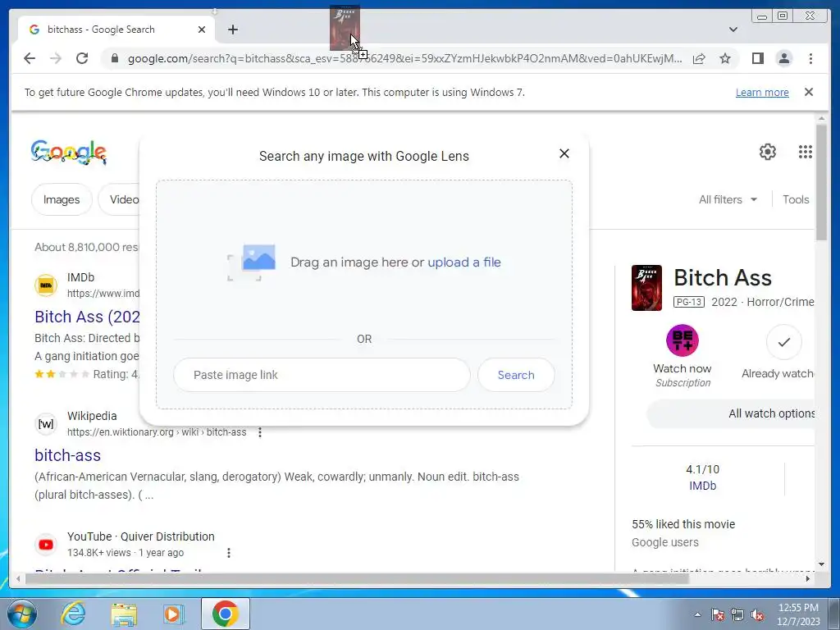Click the Google holiday logo
The image size is (840, 630).
pyautogui.click(x=69, y=152)
